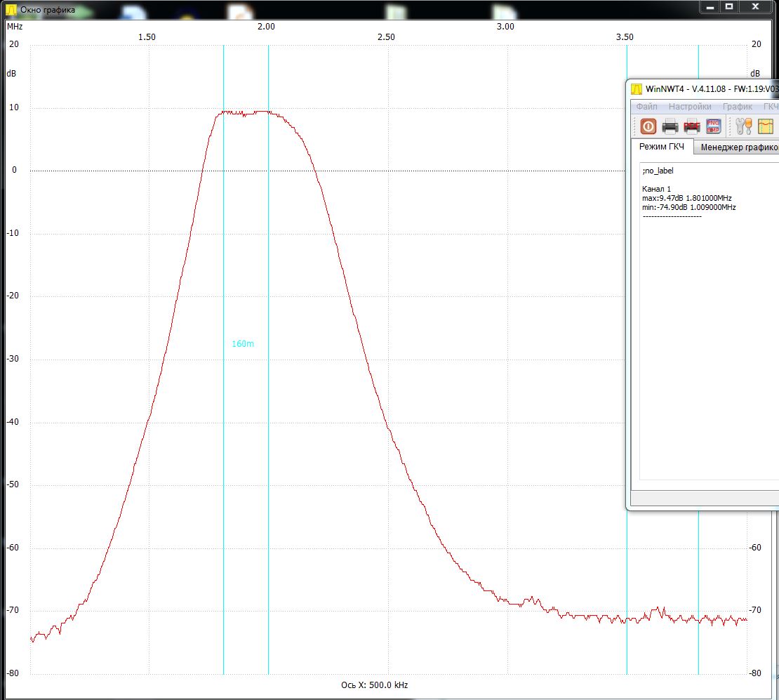Click the red PDF printer icon
Screen dimensions: 779x700
[691, 127]
